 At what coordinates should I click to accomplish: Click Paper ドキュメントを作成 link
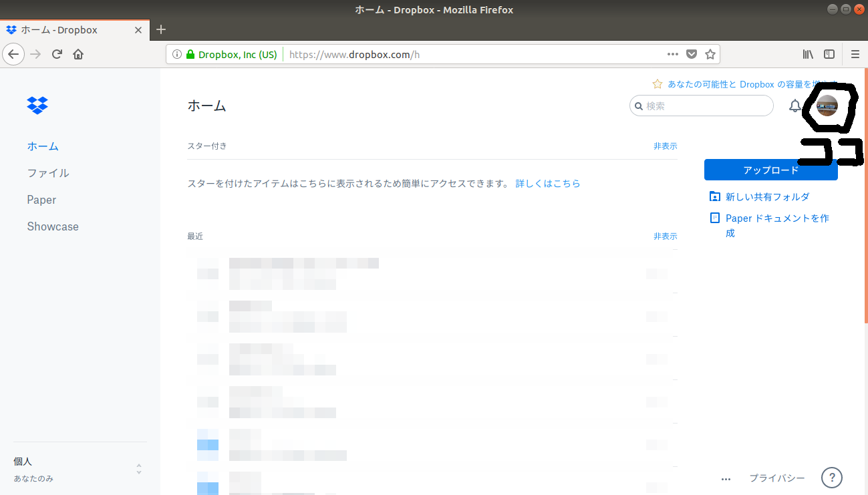(x=777, y=225)
